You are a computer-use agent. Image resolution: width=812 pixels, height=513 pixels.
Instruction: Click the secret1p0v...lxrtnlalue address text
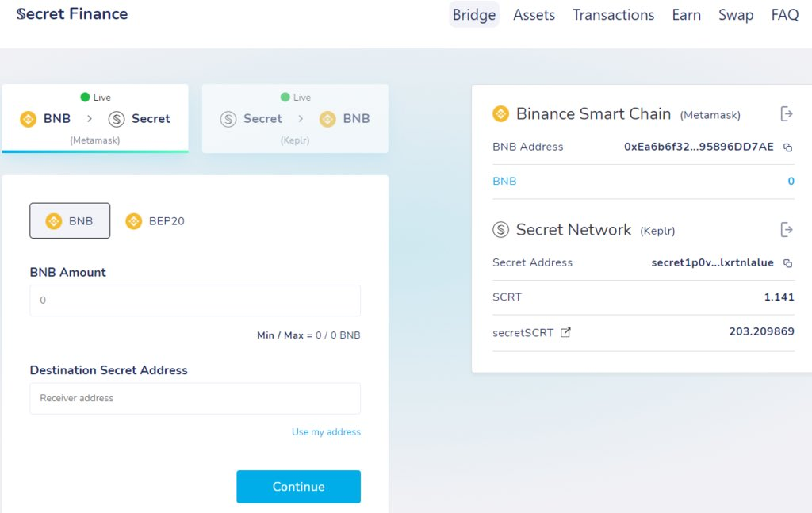[713, 262]
